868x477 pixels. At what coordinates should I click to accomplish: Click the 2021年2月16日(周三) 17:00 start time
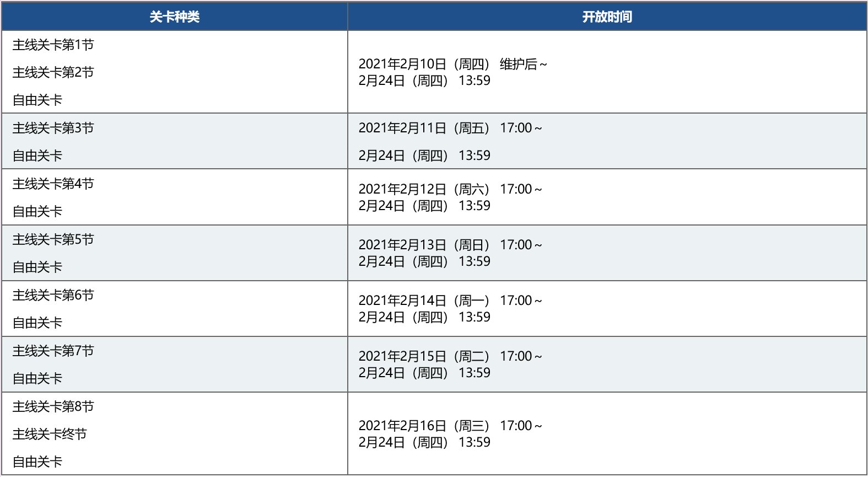[x=450, y=426]
